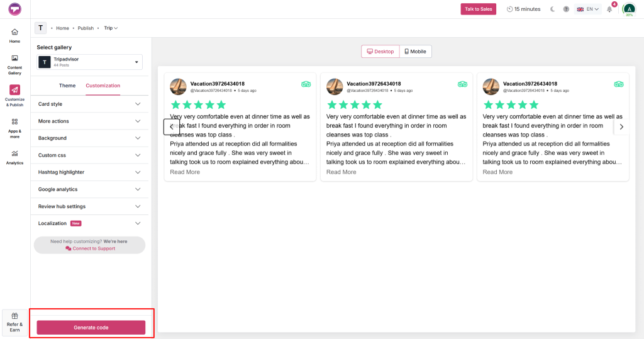
Task: Go to Publish breadcrumb link
Action: click(86, 28)
